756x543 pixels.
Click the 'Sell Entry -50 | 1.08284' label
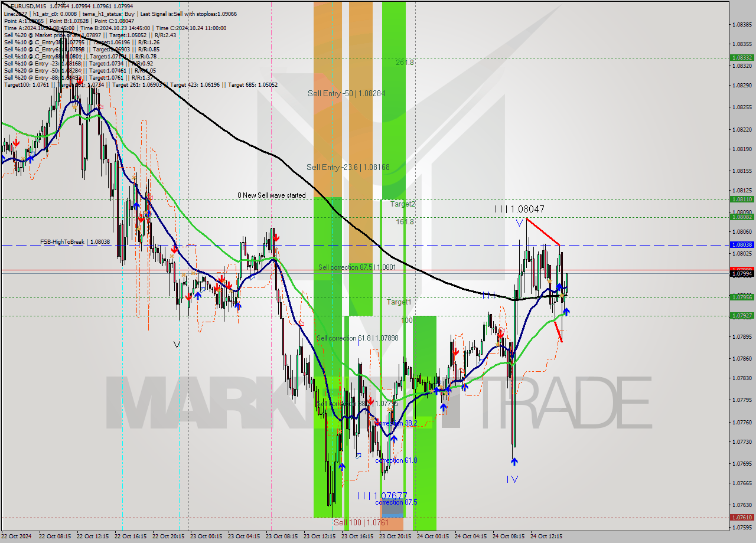(346, 93)
